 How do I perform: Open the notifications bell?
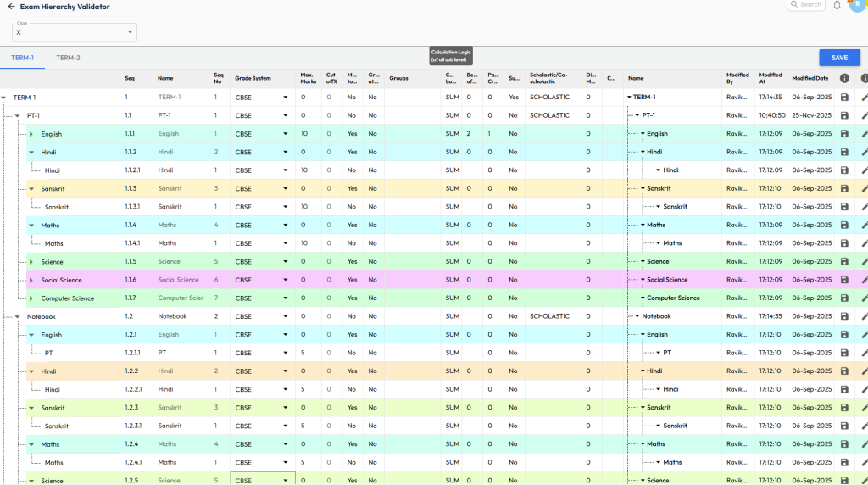pyautogui.click(x=837, y=5)
